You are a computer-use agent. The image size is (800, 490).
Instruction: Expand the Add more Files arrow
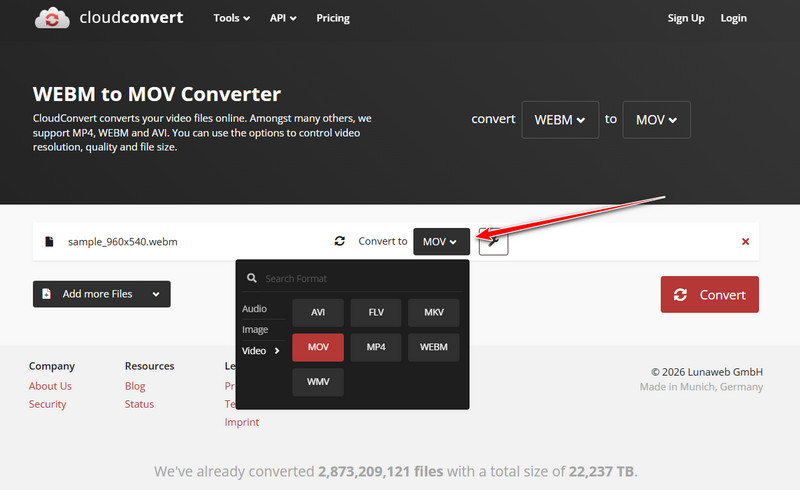tap(156, 294)
